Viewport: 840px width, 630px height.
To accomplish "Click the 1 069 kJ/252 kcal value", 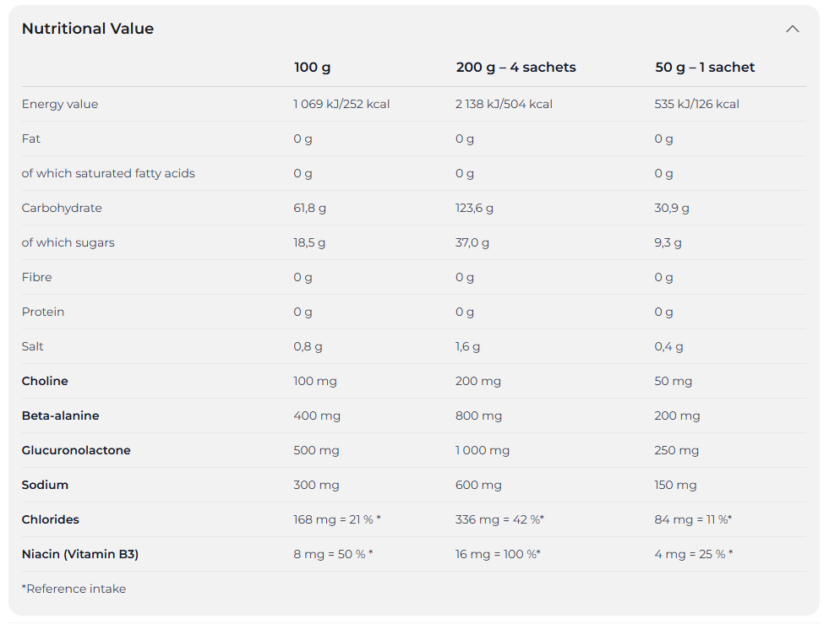I will (341, 104).
